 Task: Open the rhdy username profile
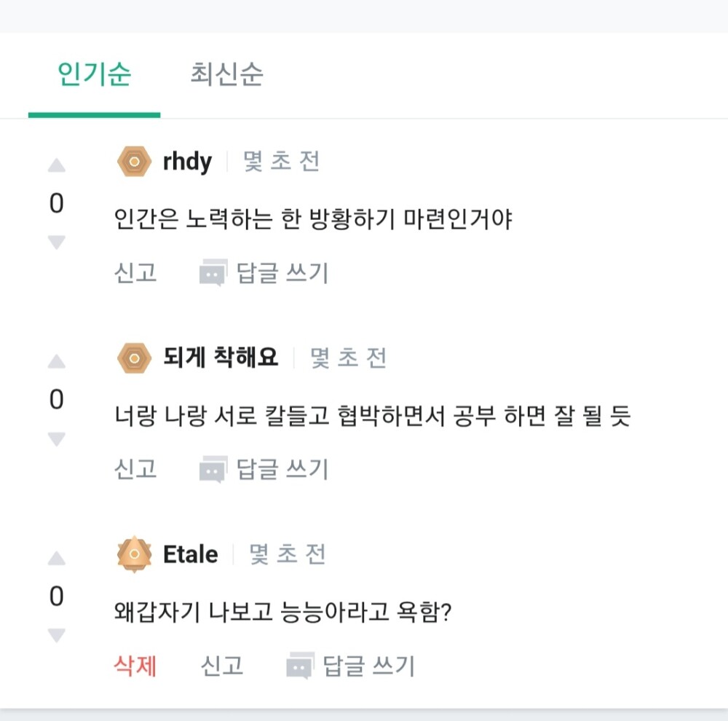click(187, 162)
